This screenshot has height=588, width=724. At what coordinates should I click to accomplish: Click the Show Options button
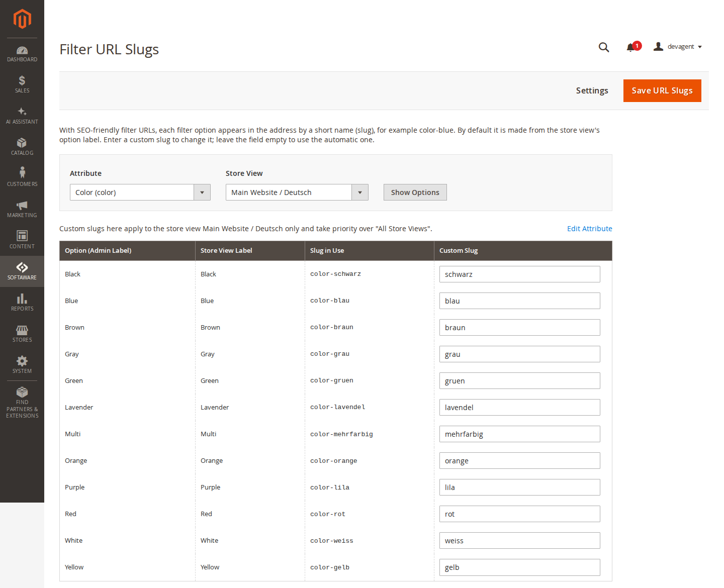coord(415,192)
